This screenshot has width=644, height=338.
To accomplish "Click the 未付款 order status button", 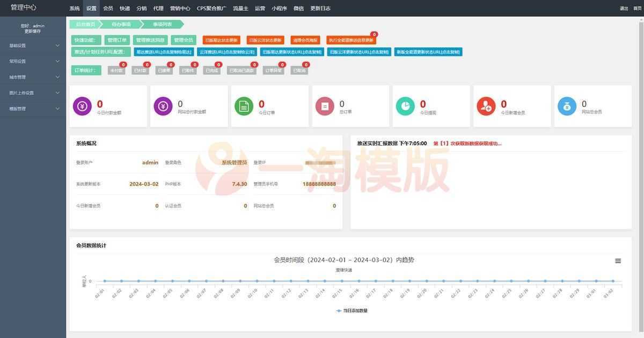I will (x=116, y=70).
